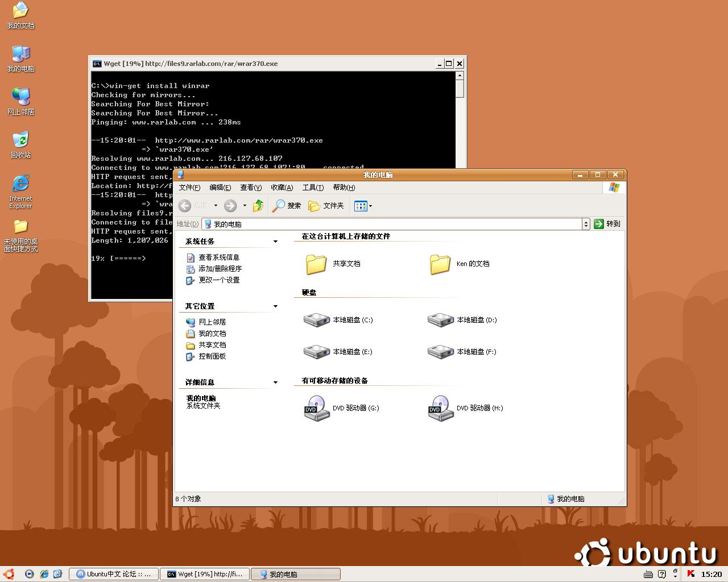Collapse the 详细信息 panel

point(275,383)
